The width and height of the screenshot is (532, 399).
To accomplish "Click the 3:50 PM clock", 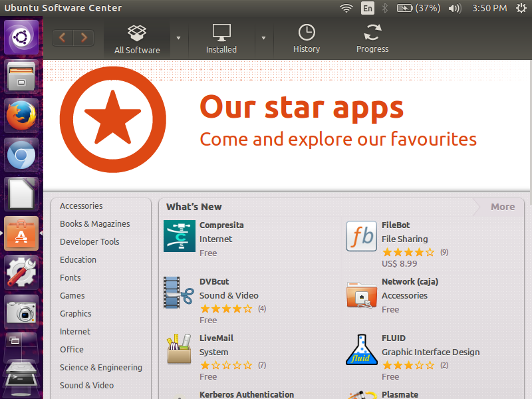I will coord(489,8).
